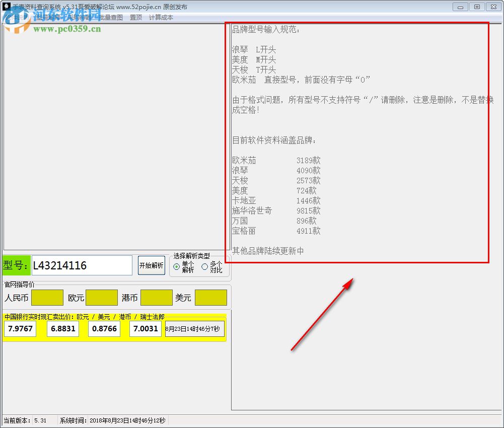504x428 pixels.
Task: Click the model number input containing L43214116
Action: (82, 265)
